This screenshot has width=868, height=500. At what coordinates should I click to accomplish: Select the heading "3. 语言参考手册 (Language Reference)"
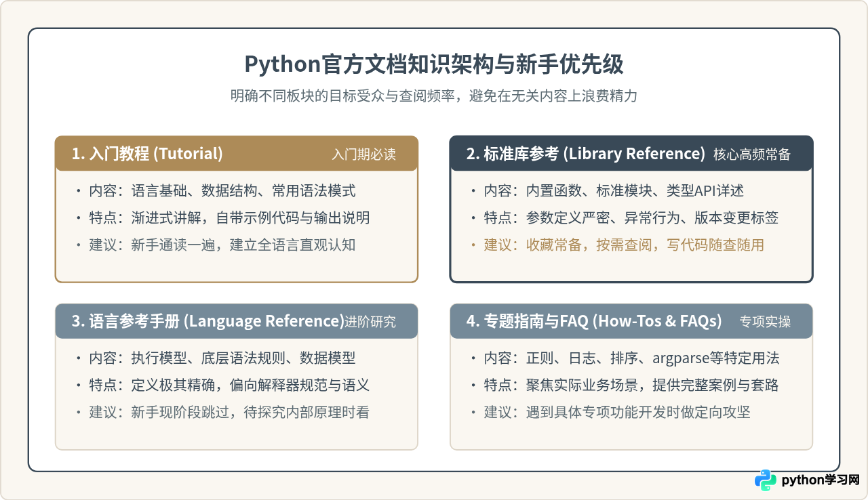(208, 321)
